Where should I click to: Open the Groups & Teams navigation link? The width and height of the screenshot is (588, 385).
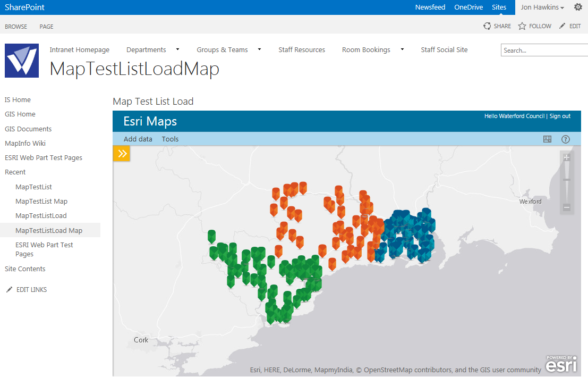pyautogui.click(x=222, y=50)
